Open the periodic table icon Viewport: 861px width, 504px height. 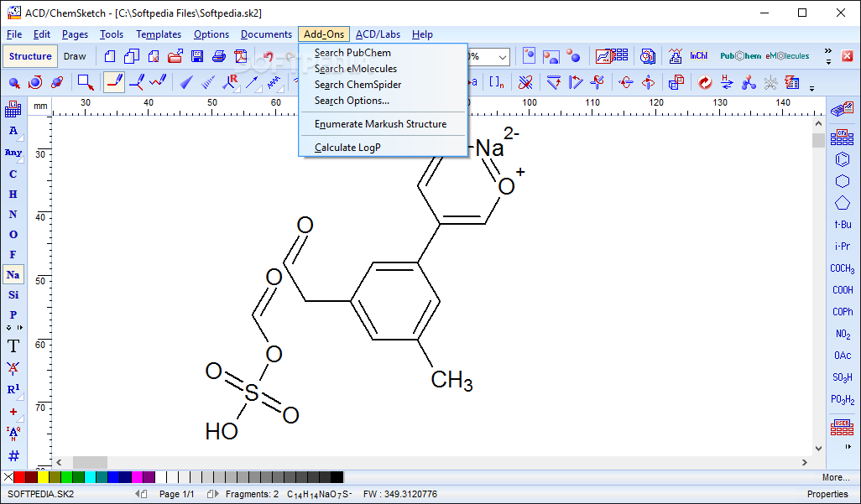(13, 109)
